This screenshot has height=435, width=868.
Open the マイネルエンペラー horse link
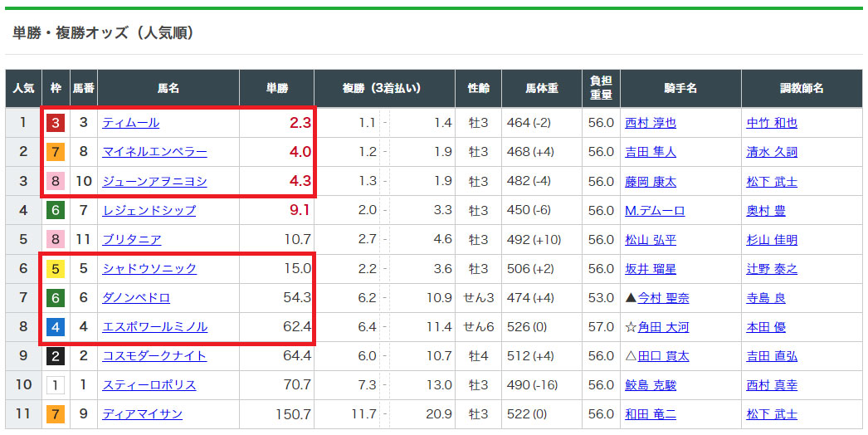(154, 152)
